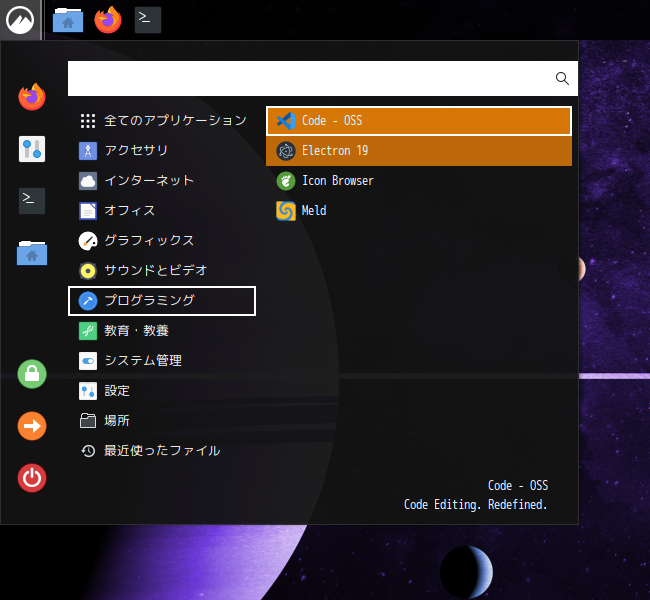
Task: Click the toggle icon beside システム管理
Action: 88,361
